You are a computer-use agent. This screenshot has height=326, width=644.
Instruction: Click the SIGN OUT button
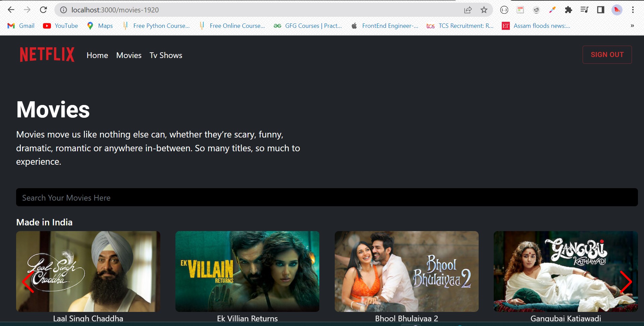pos(607,55)
